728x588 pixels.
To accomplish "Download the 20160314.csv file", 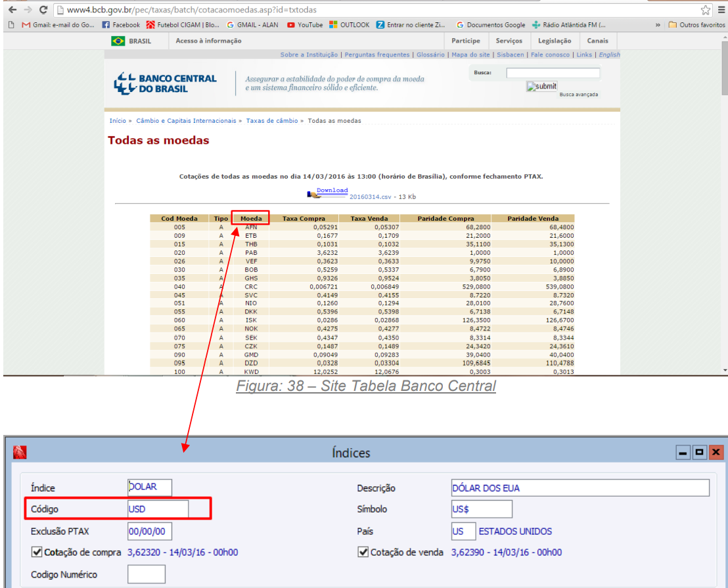I will click(x=370, y=197).
